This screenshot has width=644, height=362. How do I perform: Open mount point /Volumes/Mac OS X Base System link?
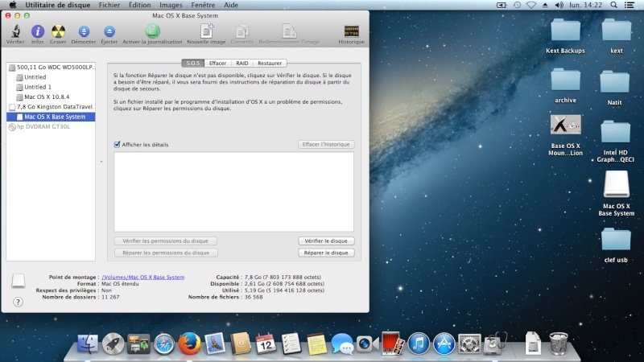[x=143, y=277]
